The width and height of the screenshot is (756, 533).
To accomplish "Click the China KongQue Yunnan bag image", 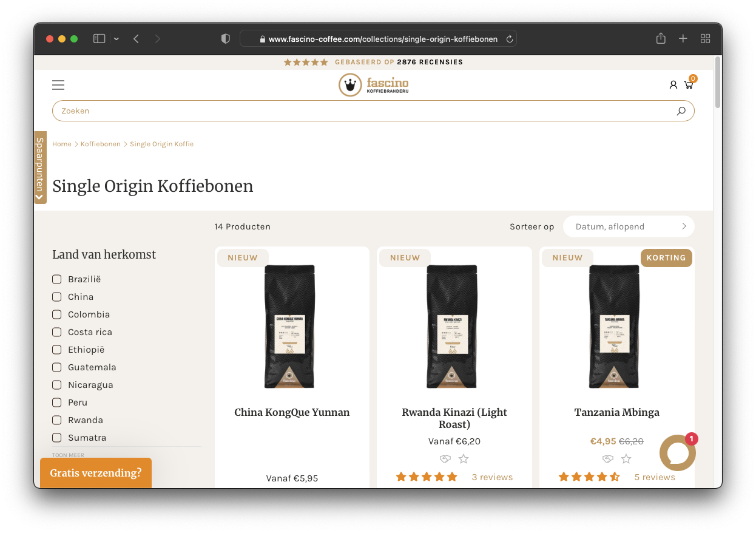I will tap(289, 327).
